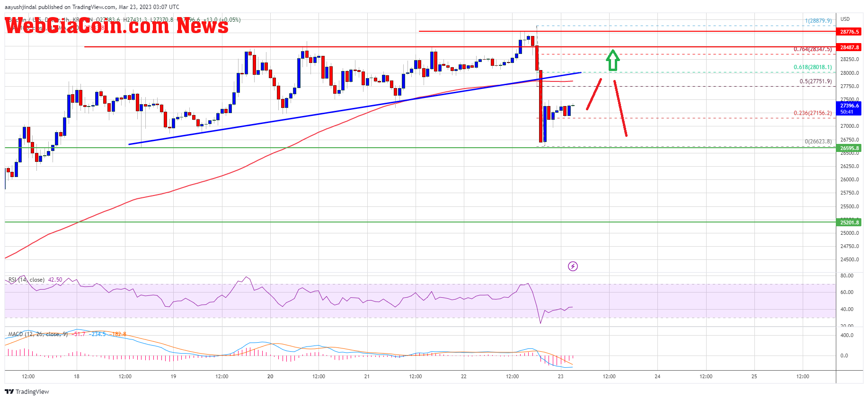
Task: Click date 22 on the time axis
Action: tap(464, 376)
